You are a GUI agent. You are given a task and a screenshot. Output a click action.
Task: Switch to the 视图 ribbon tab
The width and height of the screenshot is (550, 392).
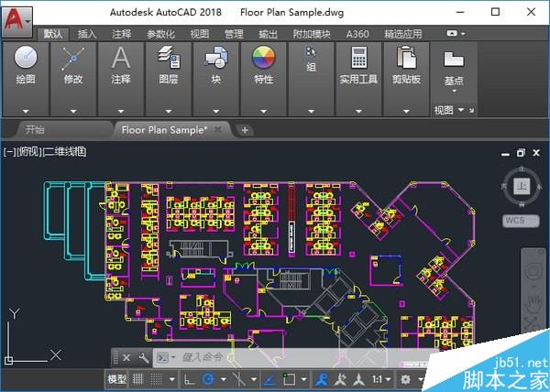(200, 34)
